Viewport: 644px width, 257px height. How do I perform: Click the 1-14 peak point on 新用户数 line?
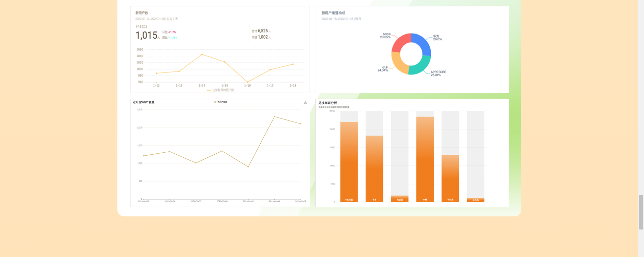(202, 54)
